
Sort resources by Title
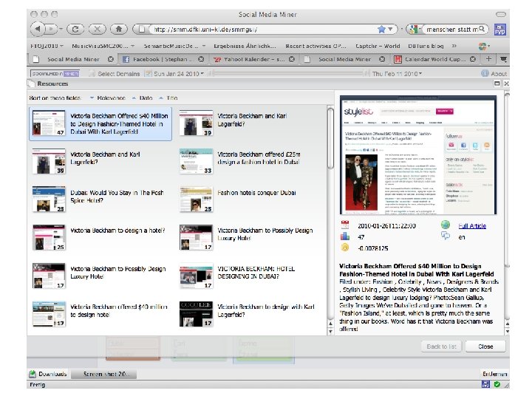pyautogui.click(x=168, y=98)
